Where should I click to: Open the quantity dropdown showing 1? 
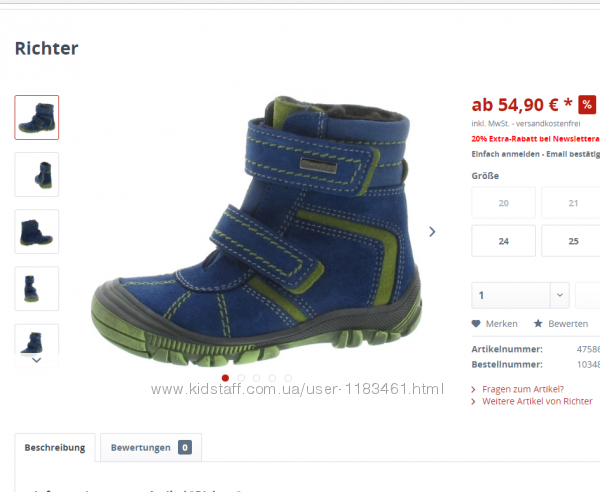pyautogui.click(x=520, y=295)
